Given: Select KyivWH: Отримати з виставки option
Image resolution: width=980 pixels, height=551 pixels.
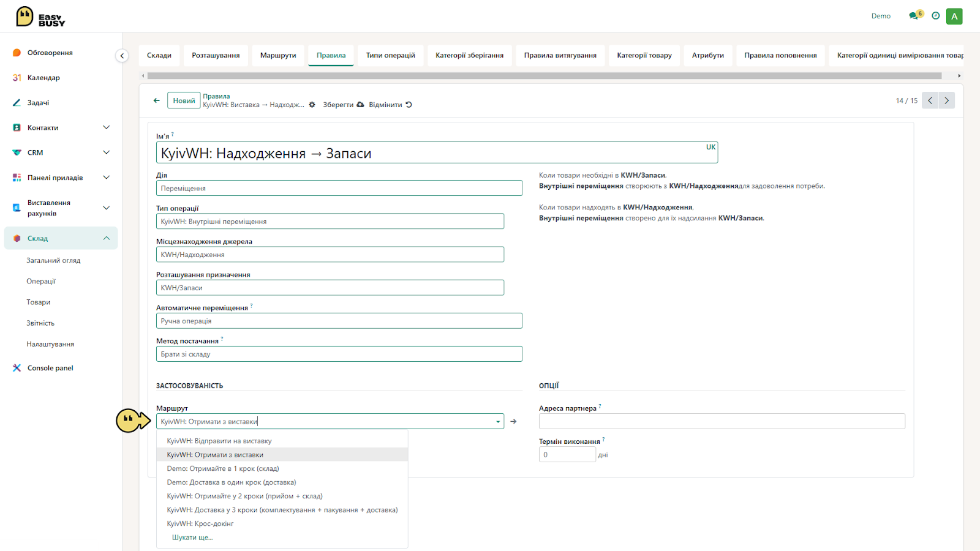Looking at the screenshot, I should tap(282, 455).
